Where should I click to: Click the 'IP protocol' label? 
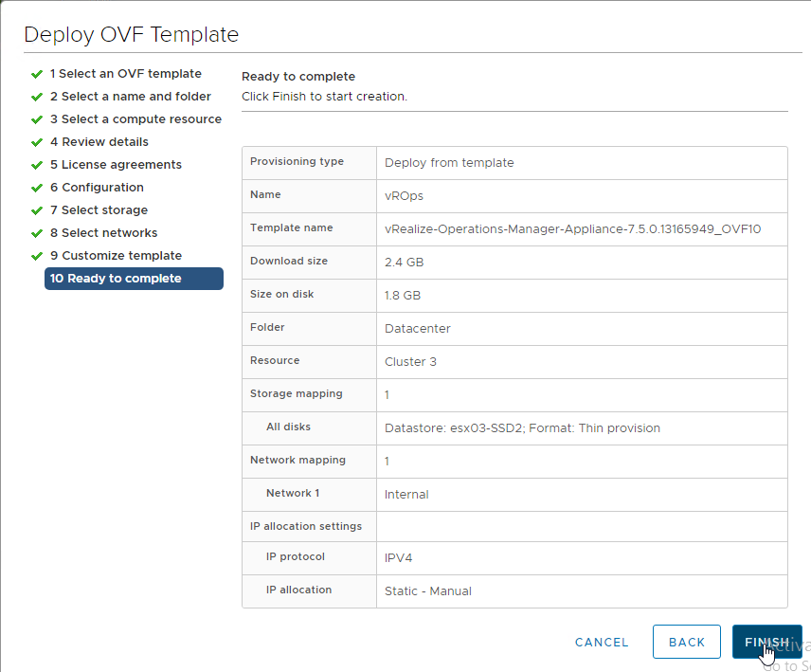click(x=296, y=556)
